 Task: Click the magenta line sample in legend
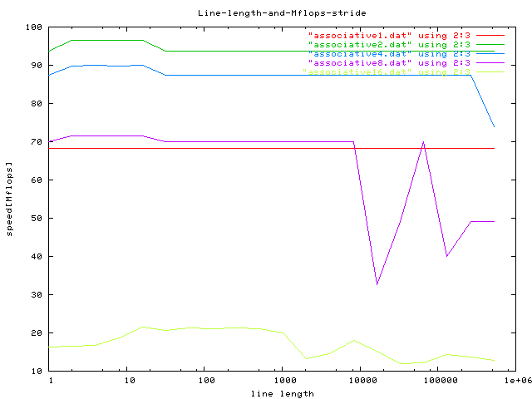pos(490,63)
